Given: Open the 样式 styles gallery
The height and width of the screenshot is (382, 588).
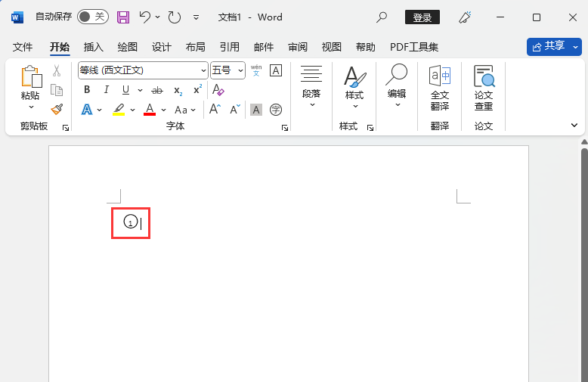Looking at the screenshot, I should point(354,87).
